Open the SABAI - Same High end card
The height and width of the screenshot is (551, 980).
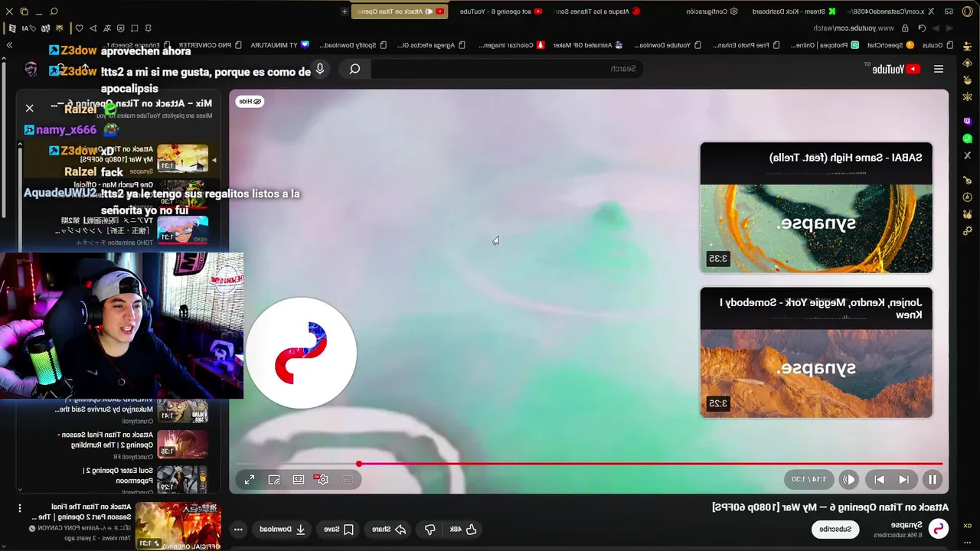(x=816, y=207)
